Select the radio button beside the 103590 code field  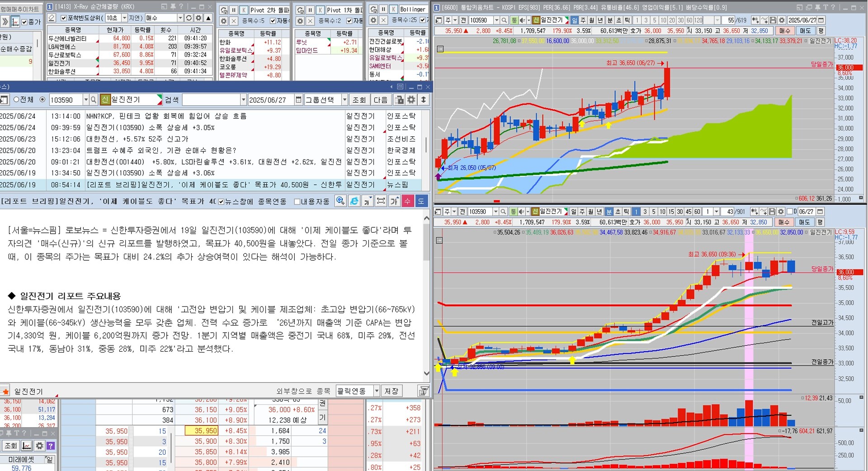pyautogui.click(x=42, y=99)
